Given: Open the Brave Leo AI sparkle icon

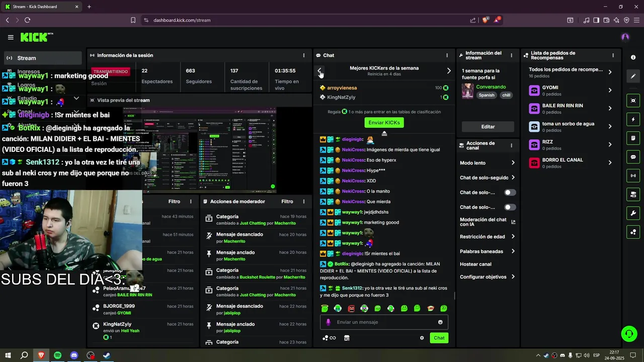Looking at the screenshot, I should pyautogui.click(x=616, y=20).
